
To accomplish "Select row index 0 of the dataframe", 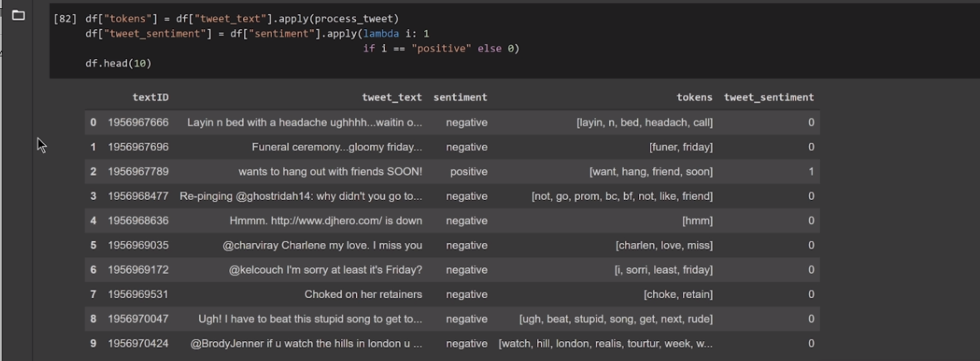I will tap(93, 123).
